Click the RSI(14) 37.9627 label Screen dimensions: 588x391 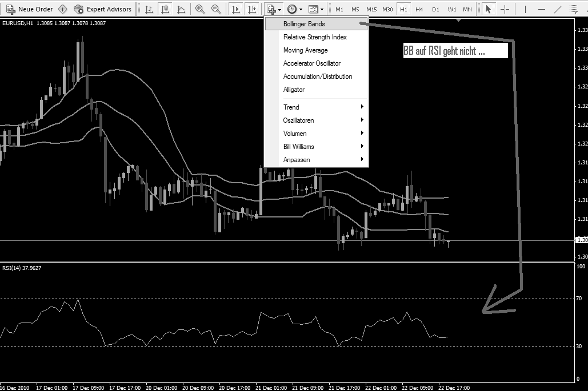click(x=22, y=268)
